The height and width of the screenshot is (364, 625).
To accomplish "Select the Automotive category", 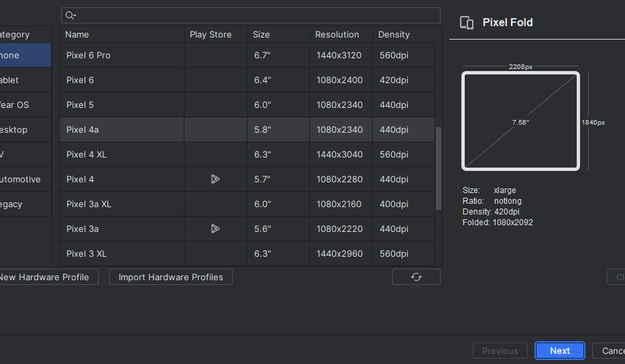I will 25,179.
